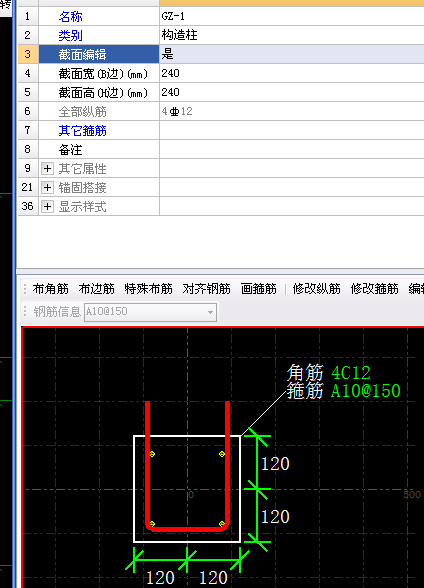This screenshot has height=588, width=424.
Task: Click the right horizontal 120 dimension
Action: (213, 578)
